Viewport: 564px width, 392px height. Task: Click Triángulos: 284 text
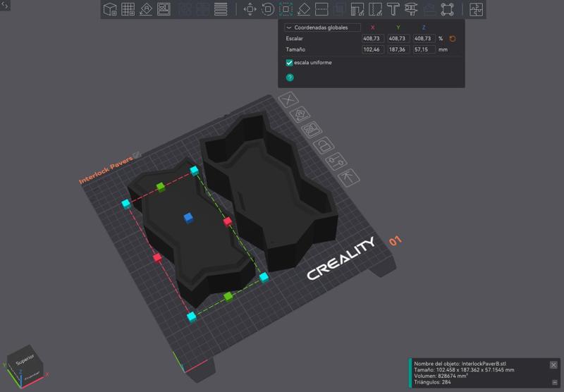click(x=432, y=382)
